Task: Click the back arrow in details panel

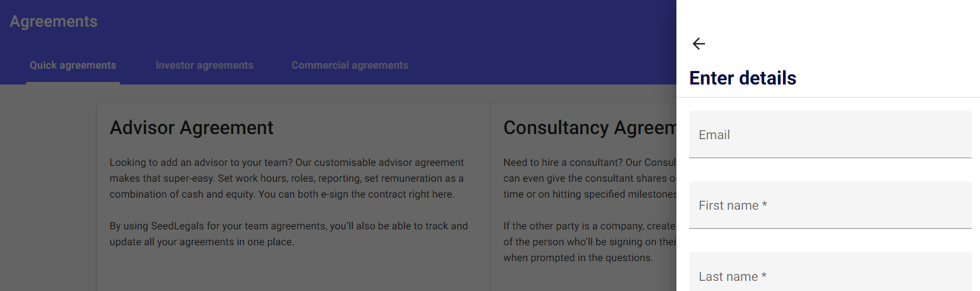Action: pos(699,44)
